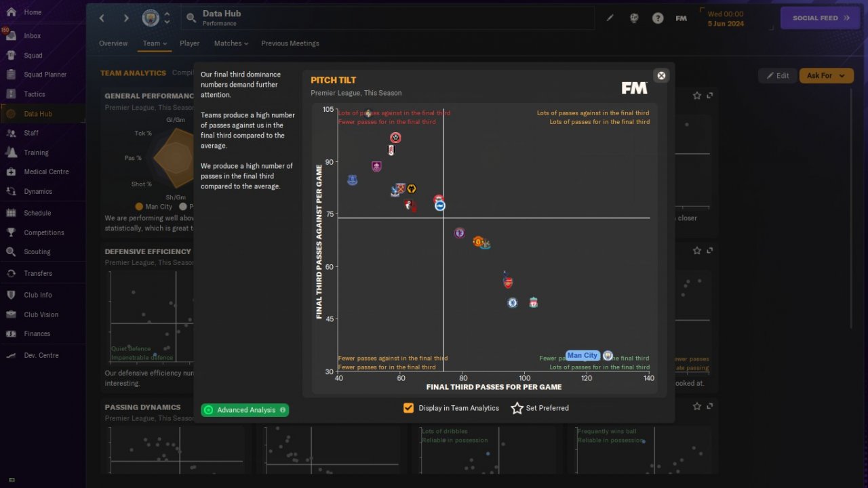Click the globe icon in top bar
This screenshot has height=488, width=868.
[x=634, y=18]
